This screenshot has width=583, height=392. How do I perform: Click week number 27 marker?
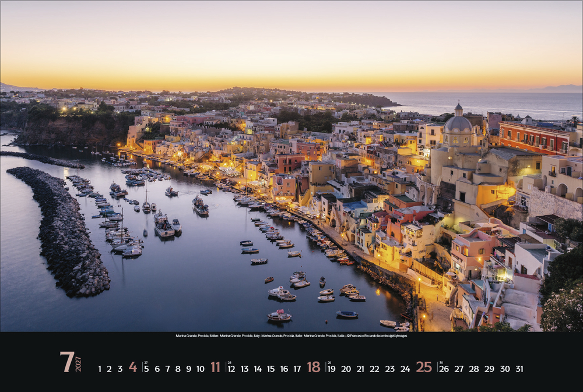pos(146,362)
